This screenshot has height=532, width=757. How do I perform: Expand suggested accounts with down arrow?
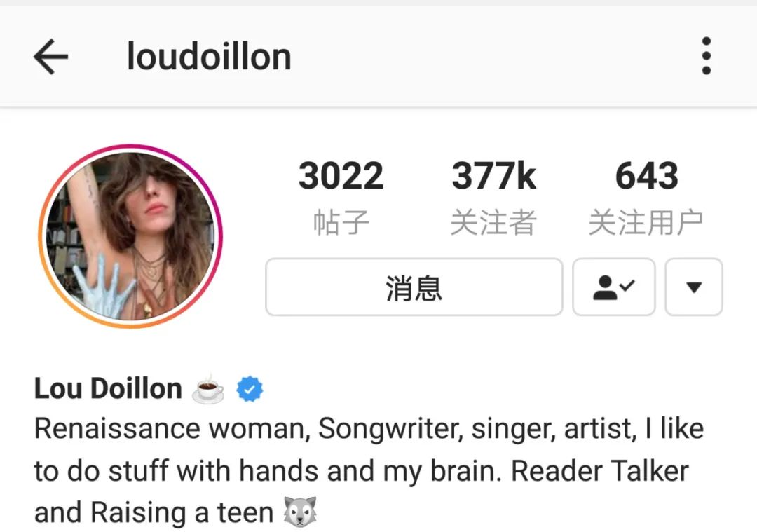tap(694, 287)
